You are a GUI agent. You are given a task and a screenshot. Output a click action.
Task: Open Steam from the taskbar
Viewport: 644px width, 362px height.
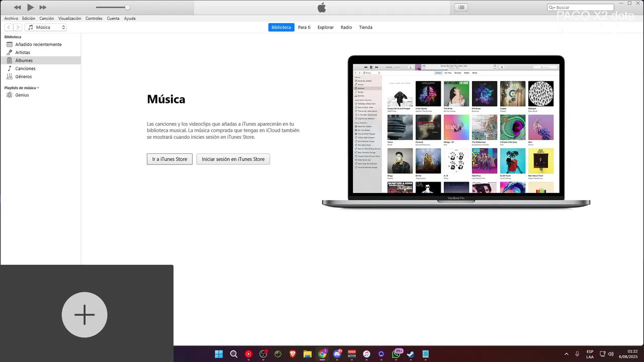(411, 354)
